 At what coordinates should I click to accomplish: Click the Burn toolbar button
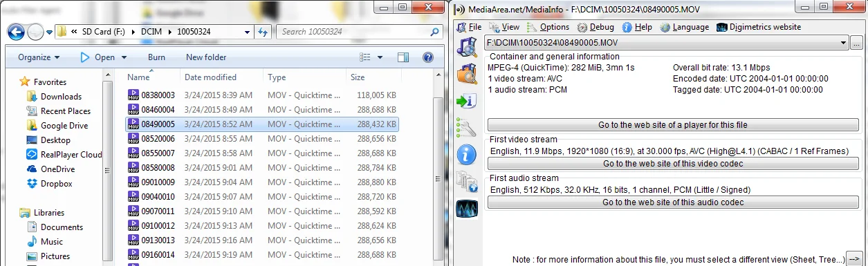coord(156,57)
